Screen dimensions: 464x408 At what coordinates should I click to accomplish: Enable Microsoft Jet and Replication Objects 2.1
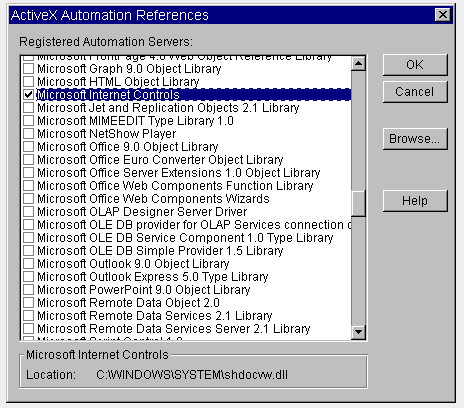click(29, 108)
